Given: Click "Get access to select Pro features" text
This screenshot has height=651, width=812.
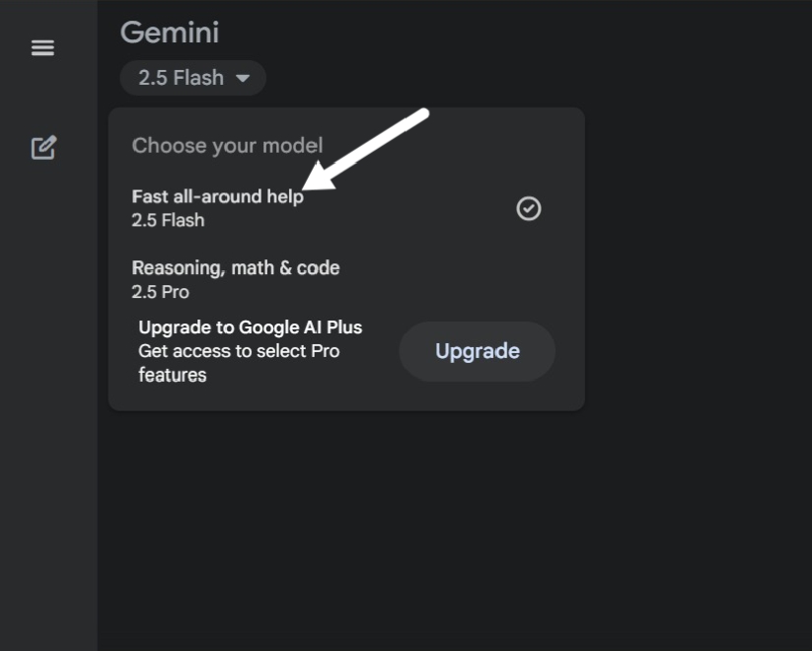Looking at the screenshot, I should click(239, 362).
